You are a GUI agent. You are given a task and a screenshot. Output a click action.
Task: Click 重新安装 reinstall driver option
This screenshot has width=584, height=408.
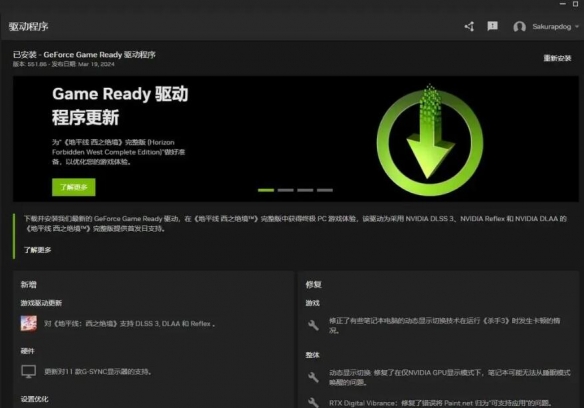click(x=557, y=58)
